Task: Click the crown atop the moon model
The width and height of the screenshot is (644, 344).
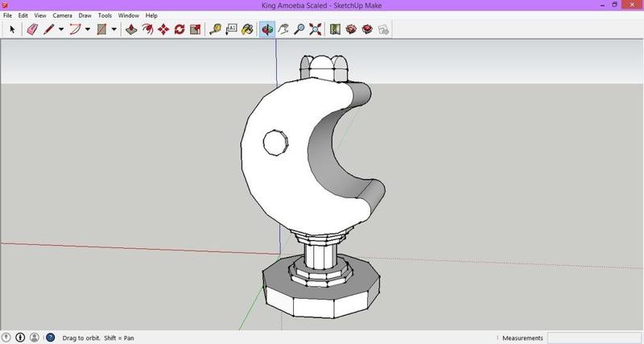Action: tap(324, 68)
